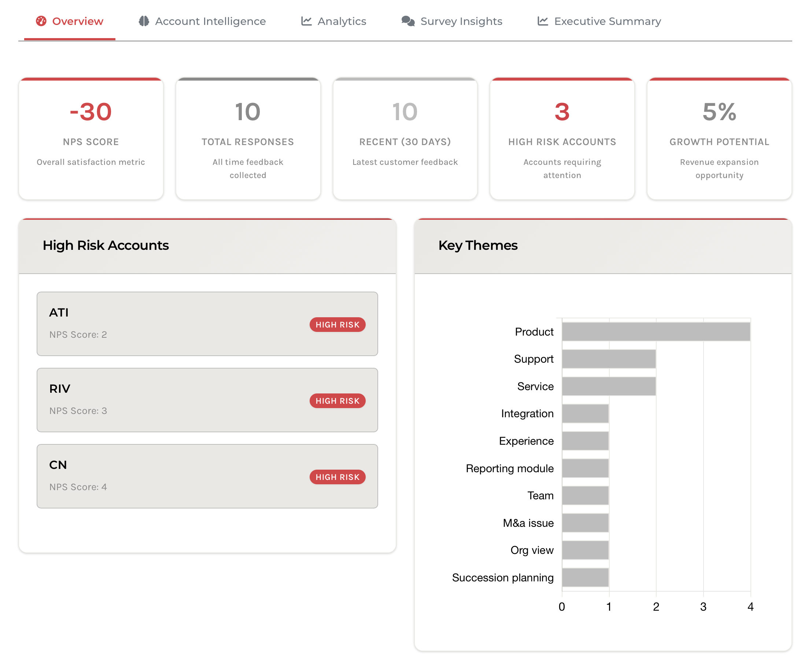Select the Succession planning bar
This screenshot has height=666, width=812.
[x=585, y=577]
